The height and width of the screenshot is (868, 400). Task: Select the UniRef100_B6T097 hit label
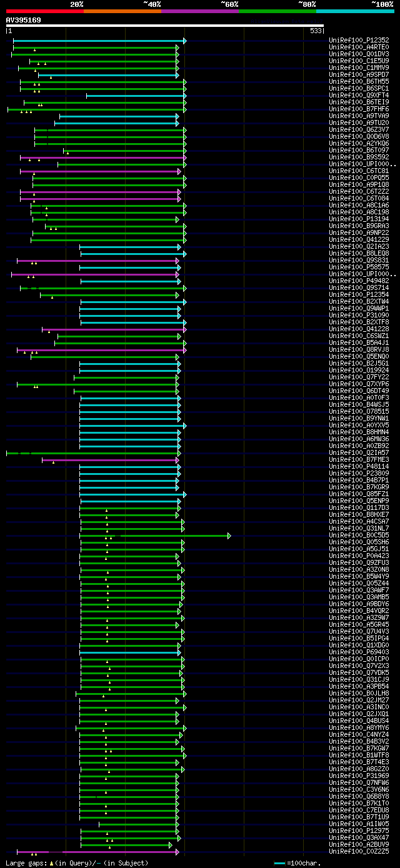click(359, 151)
